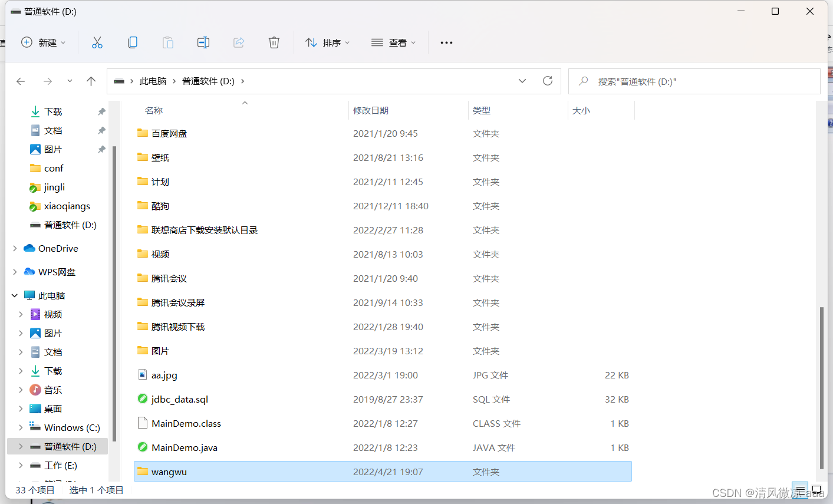Sort by the 大小 column header

pos(581,110)
